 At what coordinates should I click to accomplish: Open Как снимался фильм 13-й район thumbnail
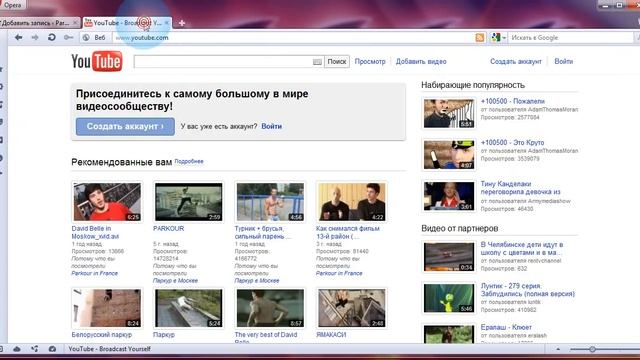pyautogui.click(x=351, y=202)
